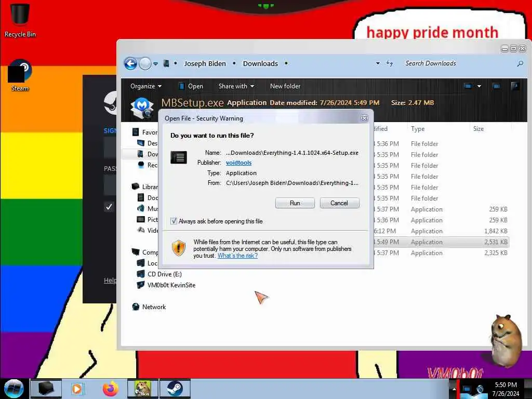This screenshot has height=399, width=532.
Task: Select Music library in sidebar
Action: (x=148, y=208)
